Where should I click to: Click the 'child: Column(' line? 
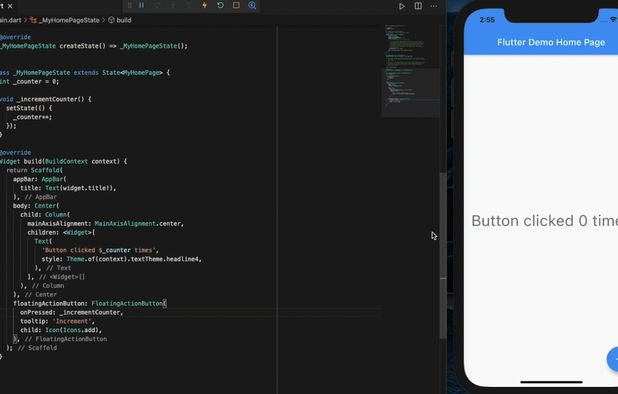(45, 215)
